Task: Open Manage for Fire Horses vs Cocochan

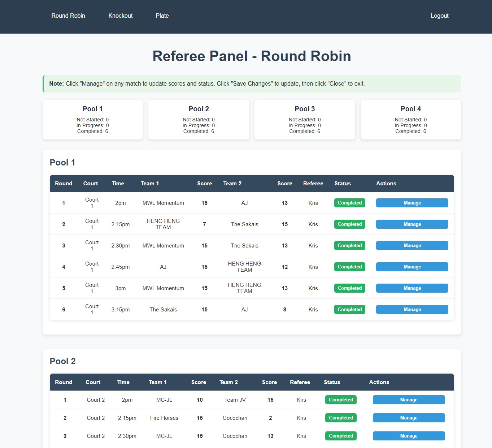Action: pos(409,418)
